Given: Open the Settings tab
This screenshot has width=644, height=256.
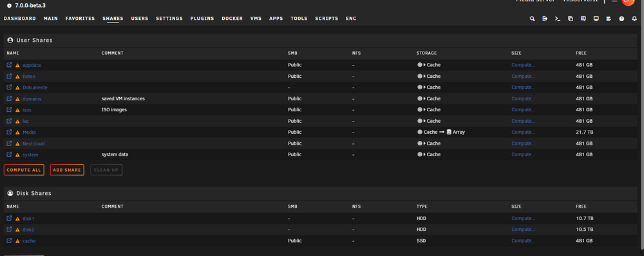Looking at the screenshot, I should click(x=169, y=19).
